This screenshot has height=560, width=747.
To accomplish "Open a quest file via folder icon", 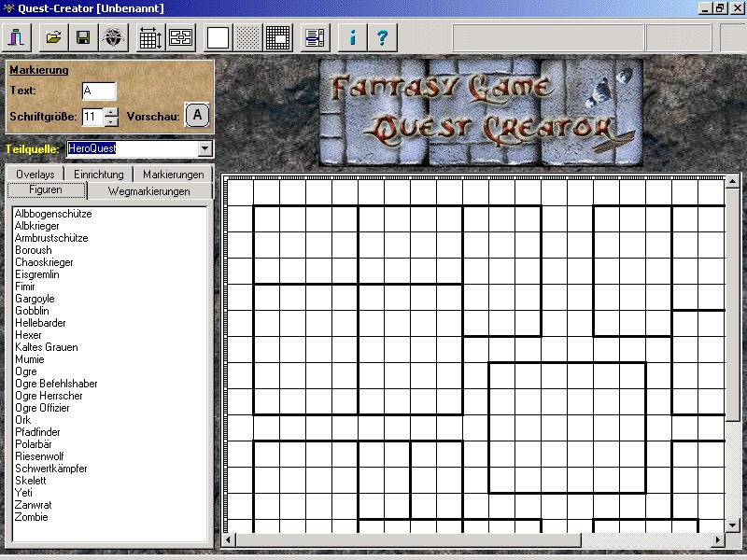I will 53,37.
